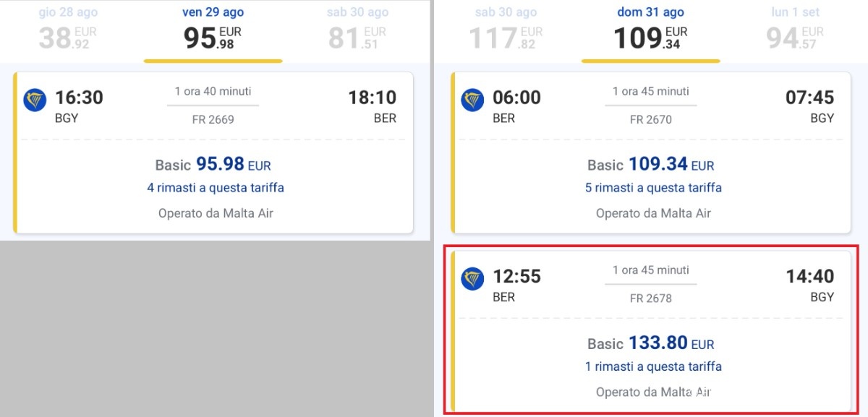Select Basic 109.34 EUR fare
The image size is (868, 417).
point(650,165)
